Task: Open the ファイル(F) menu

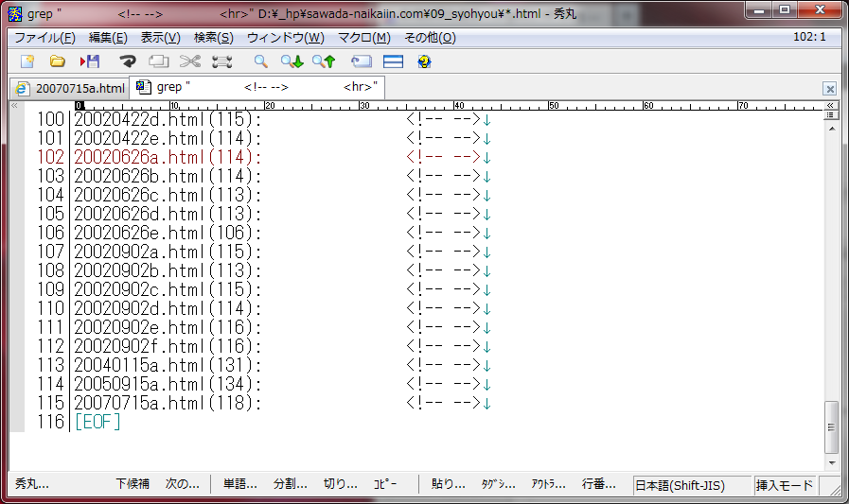Action: coord(44,38)
